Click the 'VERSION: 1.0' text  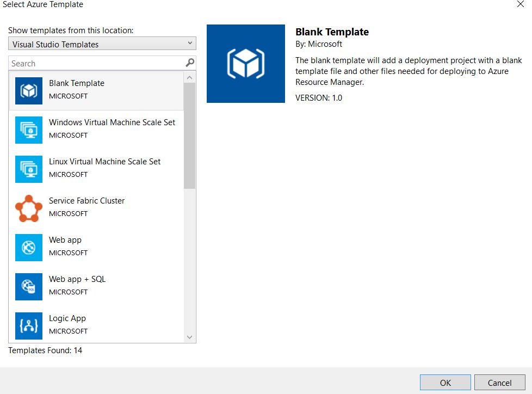pos(319,98)
